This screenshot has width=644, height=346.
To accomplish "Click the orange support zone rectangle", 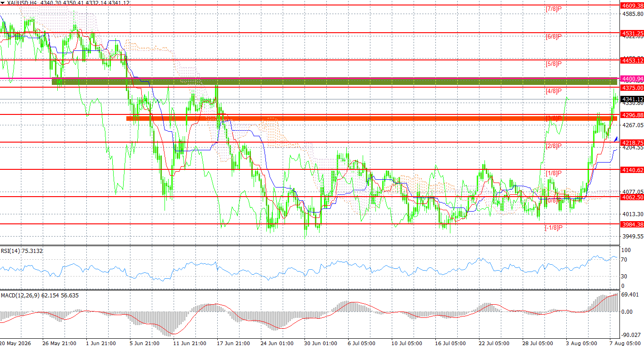I will pos(372,118).
